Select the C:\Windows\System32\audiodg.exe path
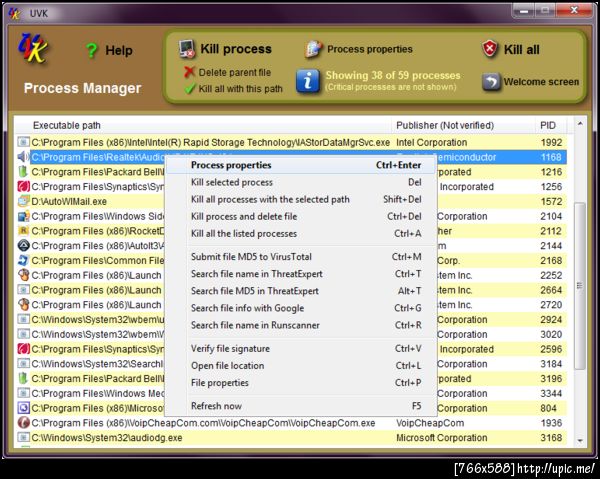 click(x=107, y=438)
